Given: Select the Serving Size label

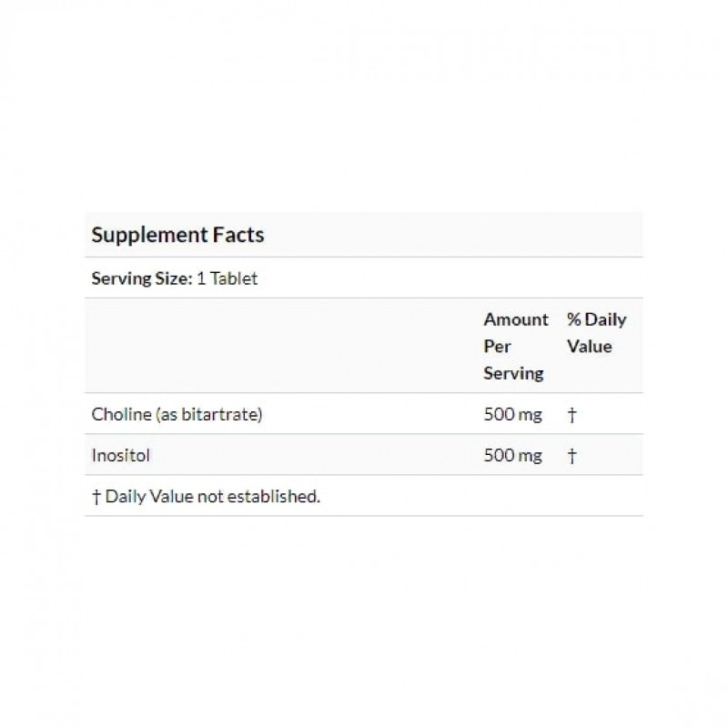Looking at the screenshot, I should pos(141,278).
